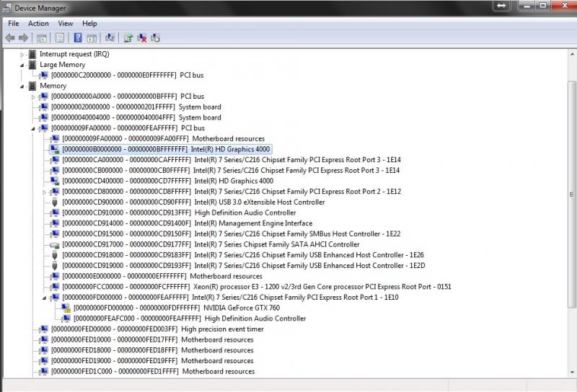Click USB icon of Enhanced Host Controller - 1E2D
This screenshot has height=392, width=577.
point(55,266)
